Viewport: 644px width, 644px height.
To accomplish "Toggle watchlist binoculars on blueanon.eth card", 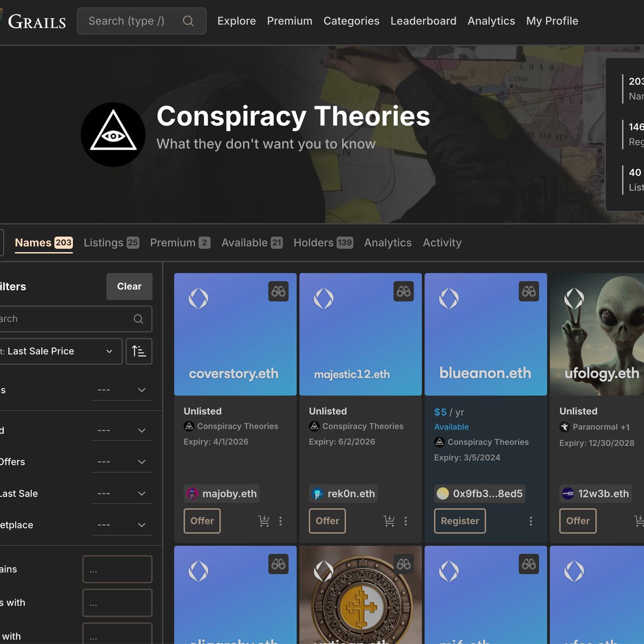I will [529, 291].
